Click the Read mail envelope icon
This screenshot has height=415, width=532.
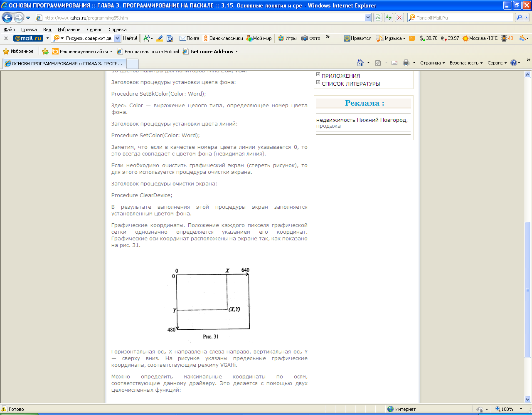pyautogui.click(x=394, y=63)
